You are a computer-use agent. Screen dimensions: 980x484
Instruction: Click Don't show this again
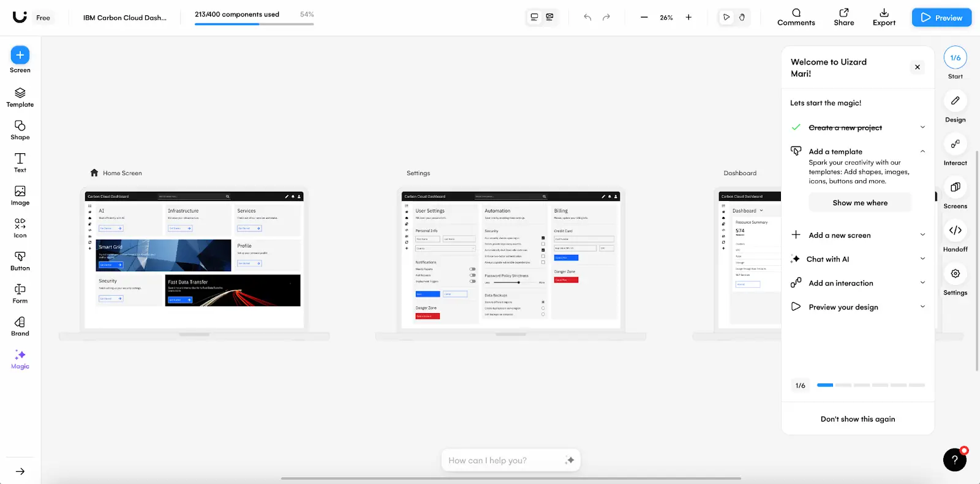click(x=858, y=419)
